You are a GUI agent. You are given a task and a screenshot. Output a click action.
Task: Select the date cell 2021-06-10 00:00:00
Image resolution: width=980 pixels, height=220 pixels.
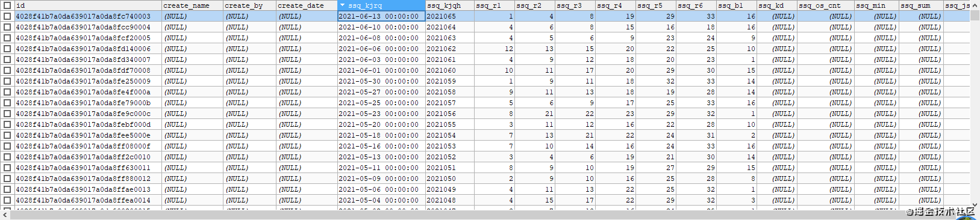[381, 27]
